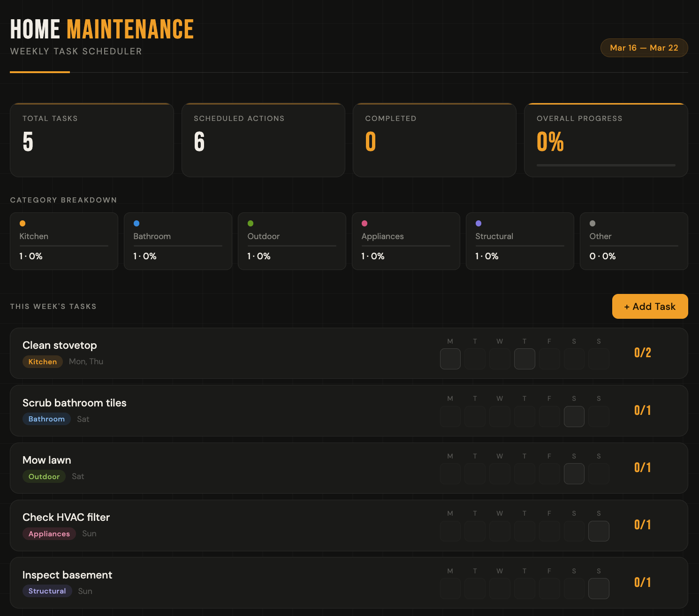Image resolution: width=699 pixels, height=616 pixels.
Task: Click the green Outdoor category dot
Action: point(251,224)
